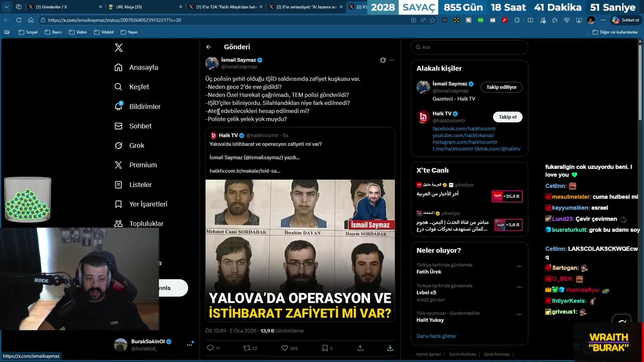
Task: Click the browser refresh icon
Action: click(19, 20)
